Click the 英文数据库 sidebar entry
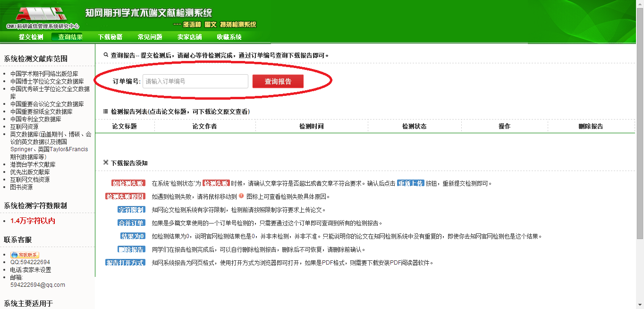Screen dimensions: 644x309 tap(51, 146)
